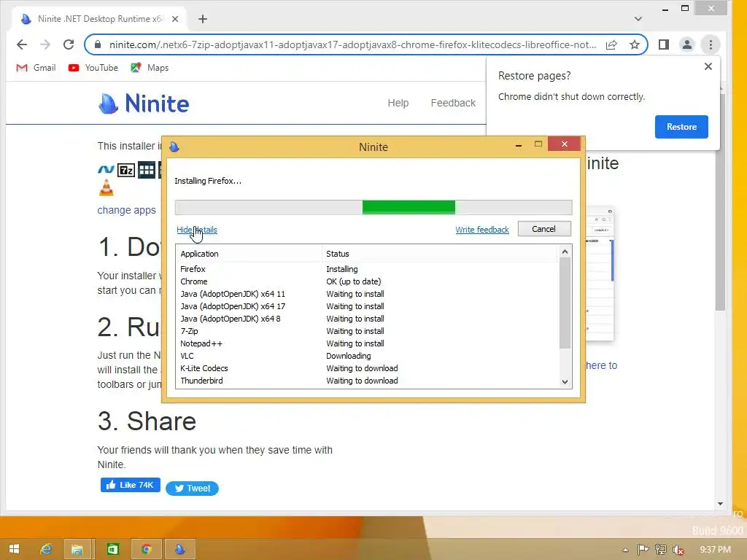Open the Windows Start button

point(15,549)
